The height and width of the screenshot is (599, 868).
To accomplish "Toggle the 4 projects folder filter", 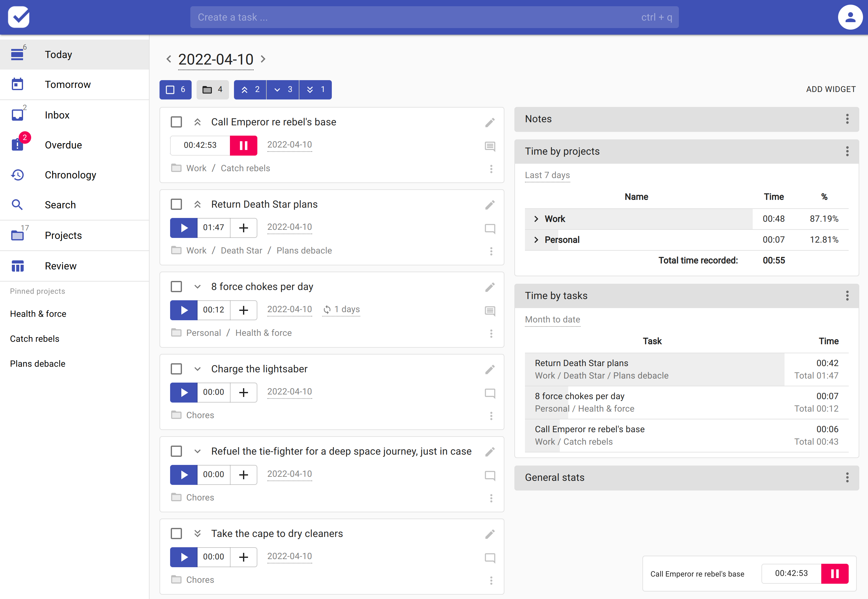I will [212, 90].
